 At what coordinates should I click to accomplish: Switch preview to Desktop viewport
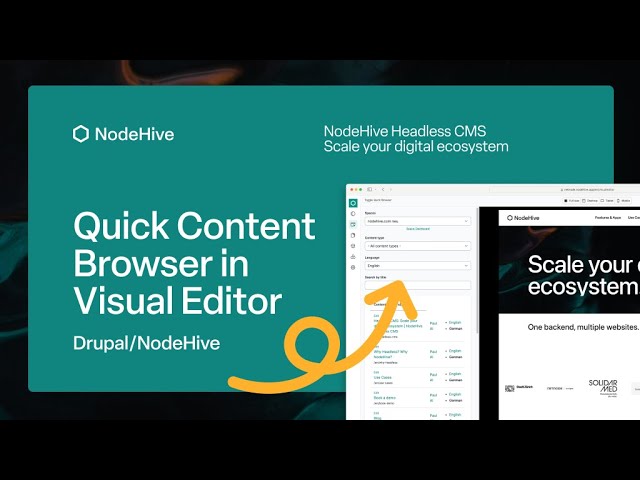pyautogui.click(x=590, y=201)
